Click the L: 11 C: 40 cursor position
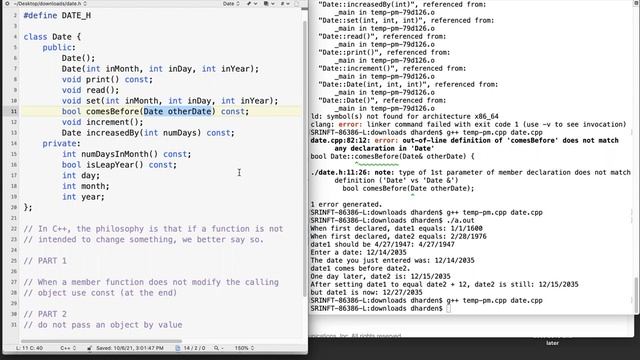Viewport: 640px width, 360px height. pos(29,348)
